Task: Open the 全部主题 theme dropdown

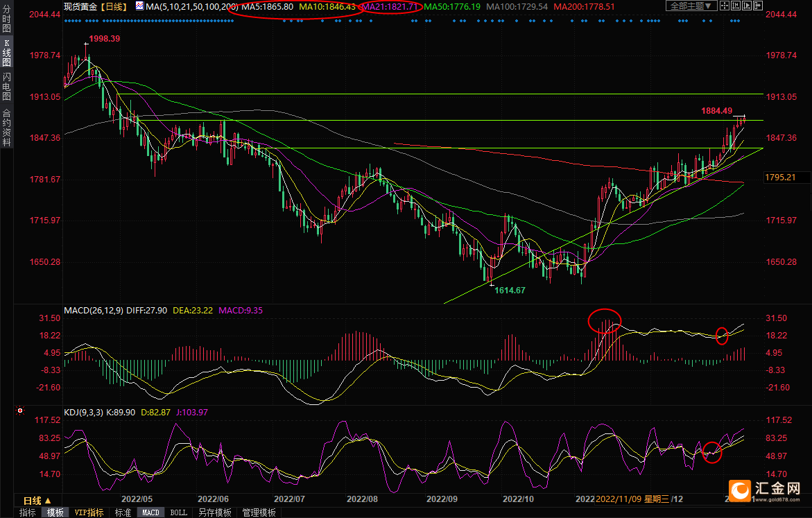Action: 690,6
